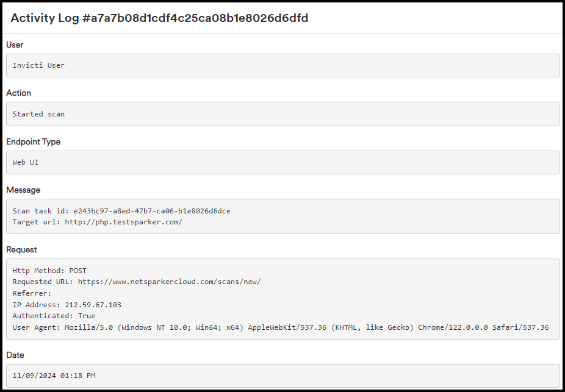Select the IP Address 212.59.67.103 value
565x392 pixels.
pos(70,304)
